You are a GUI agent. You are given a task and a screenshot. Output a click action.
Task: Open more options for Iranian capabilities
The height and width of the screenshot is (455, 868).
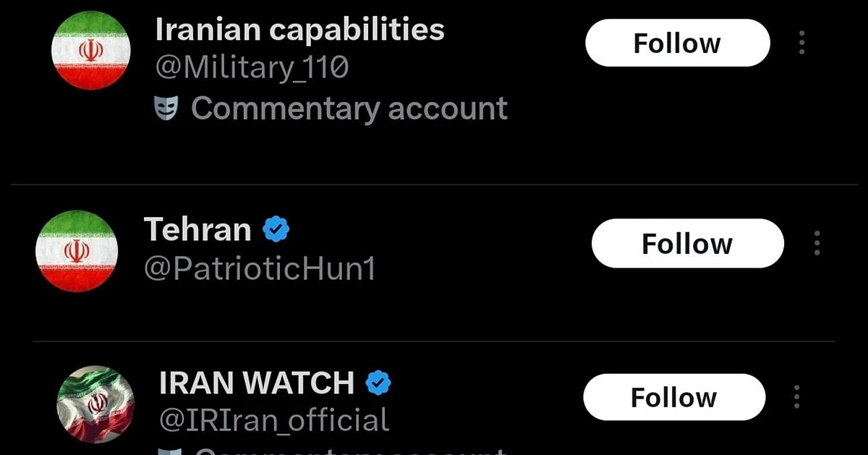tap(801, 43)
